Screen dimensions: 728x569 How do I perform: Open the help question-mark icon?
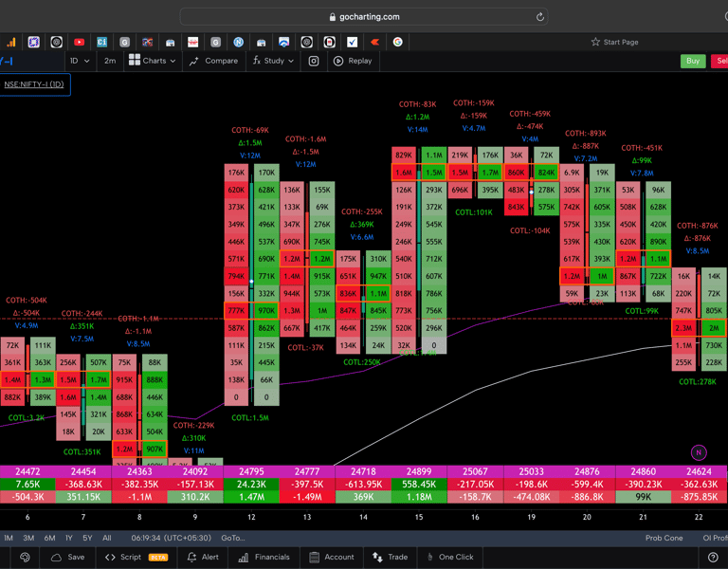click(x=713, y=557)
